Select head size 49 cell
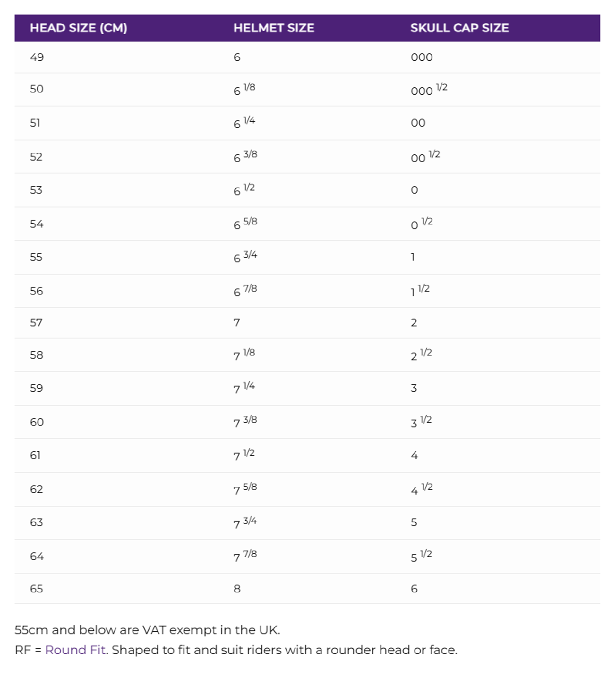The image size is (616, 675). point(37,57)
